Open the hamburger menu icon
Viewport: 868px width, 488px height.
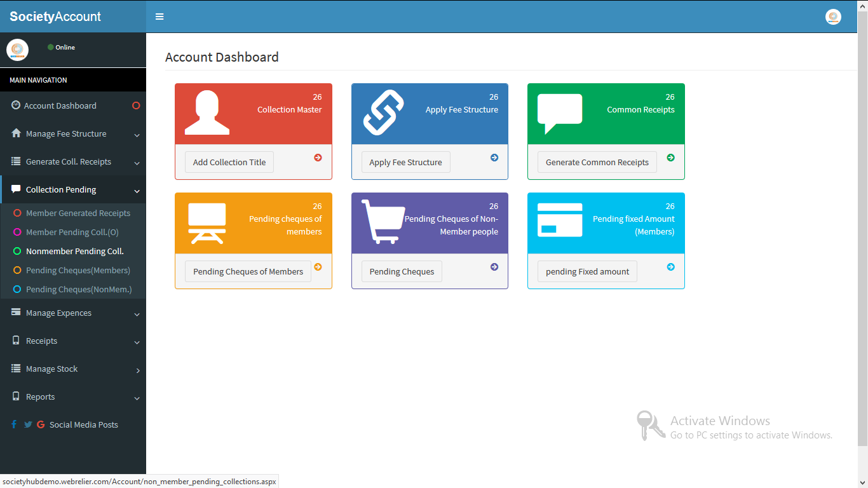(x=159, y=17)
